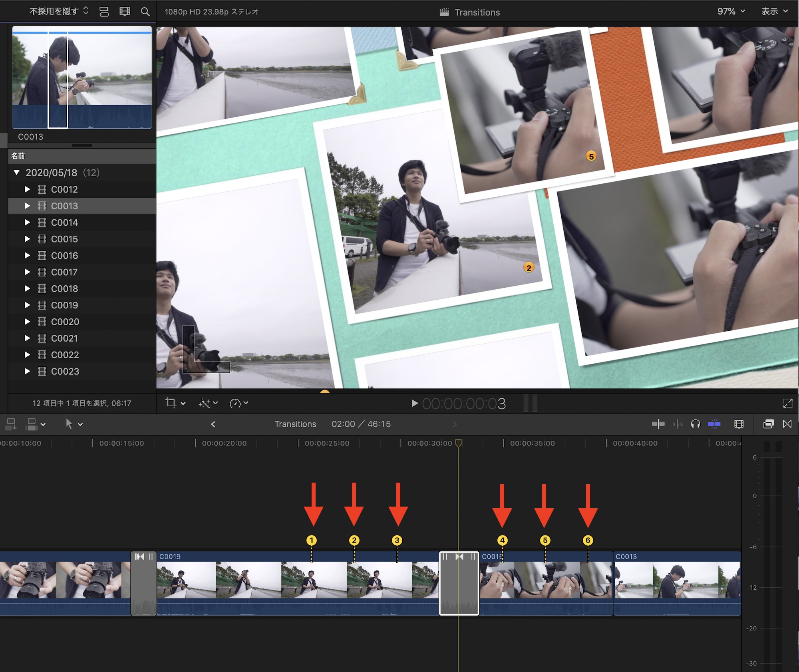Toggle clip appearance list icon
This screenshot has height=672, width=799.
click(x=104, y=12)
